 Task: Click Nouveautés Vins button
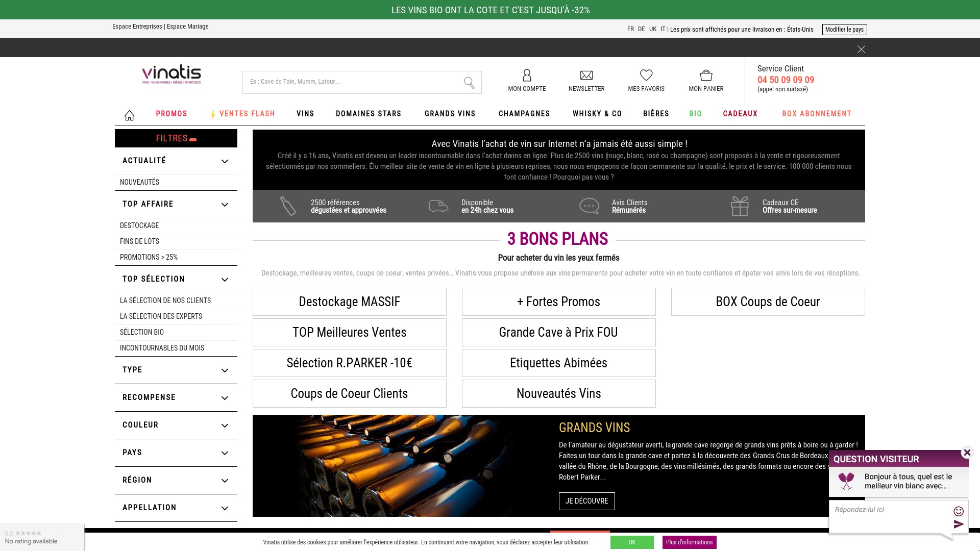click(x=559, y=393)
